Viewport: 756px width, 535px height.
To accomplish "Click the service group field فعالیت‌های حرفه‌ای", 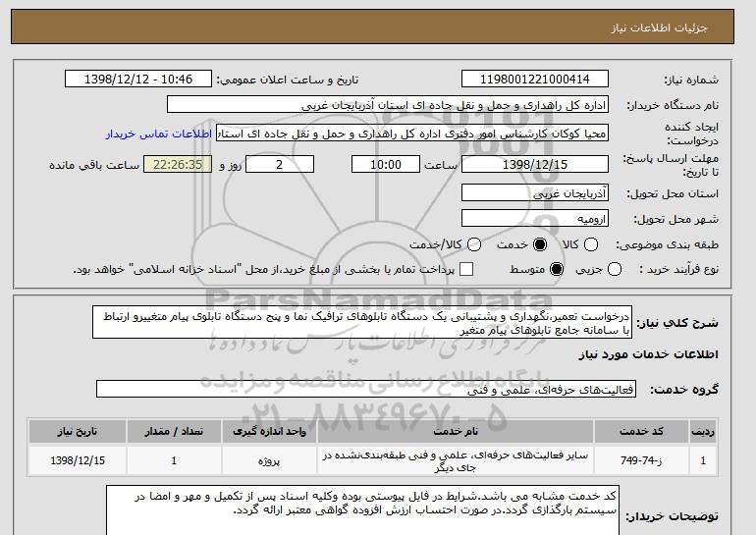I will 366,389.
